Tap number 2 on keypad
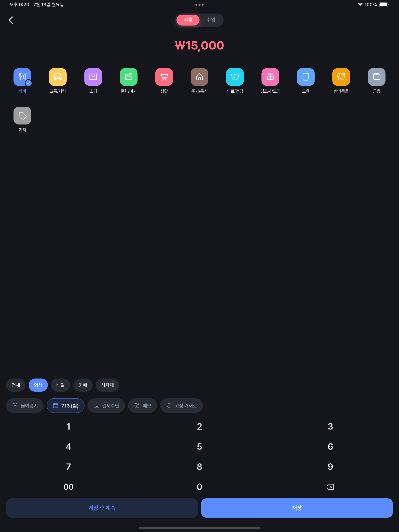 coord(199,426)
